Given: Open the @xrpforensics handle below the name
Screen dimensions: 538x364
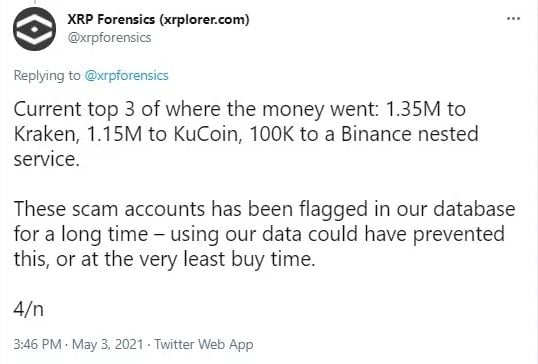Looking at the screenshot, I should pyautogui.click(x=109, y=38).
